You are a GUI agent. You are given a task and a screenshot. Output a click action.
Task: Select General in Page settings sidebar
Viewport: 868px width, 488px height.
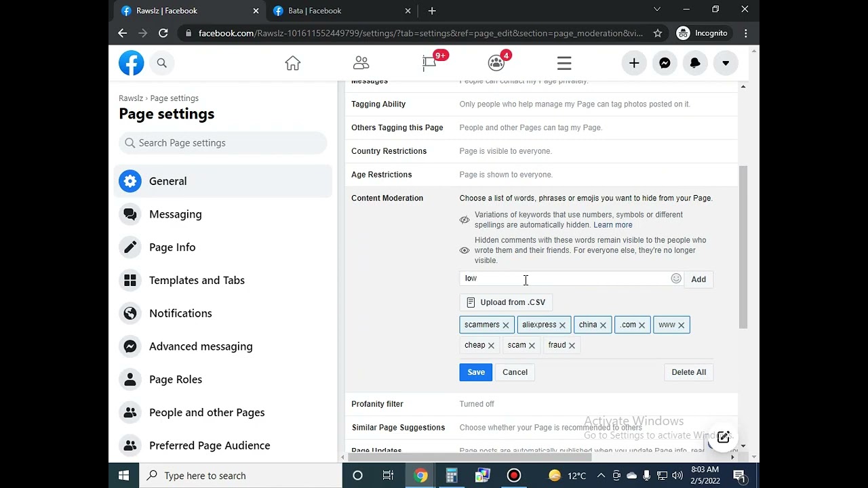click(x=223, y=181)
